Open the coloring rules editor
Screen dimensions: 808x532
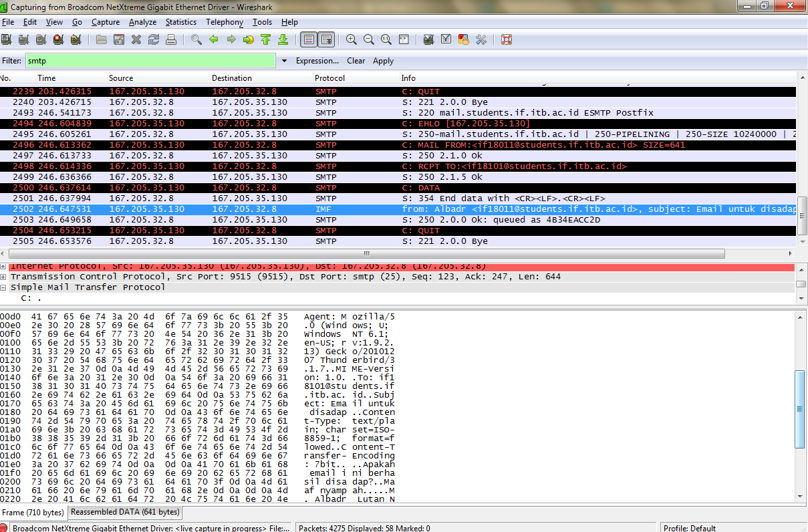point(464,39)
